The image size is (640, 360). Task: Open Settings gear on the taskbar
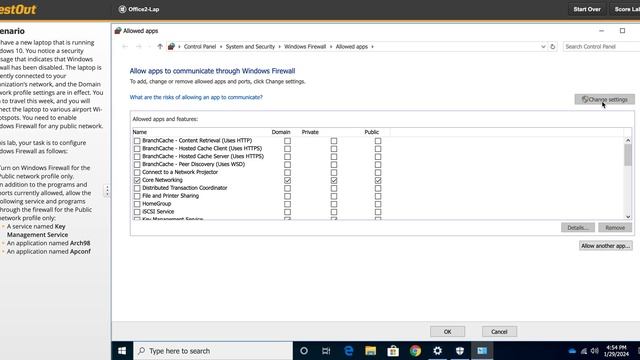pyautogui.click(x=438, y=351)
